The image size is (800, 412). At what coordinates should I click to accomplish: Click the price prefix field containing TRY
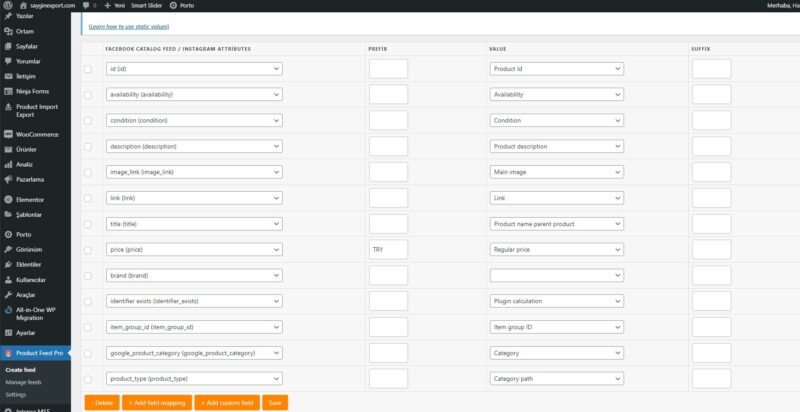(x=388, y=249)
